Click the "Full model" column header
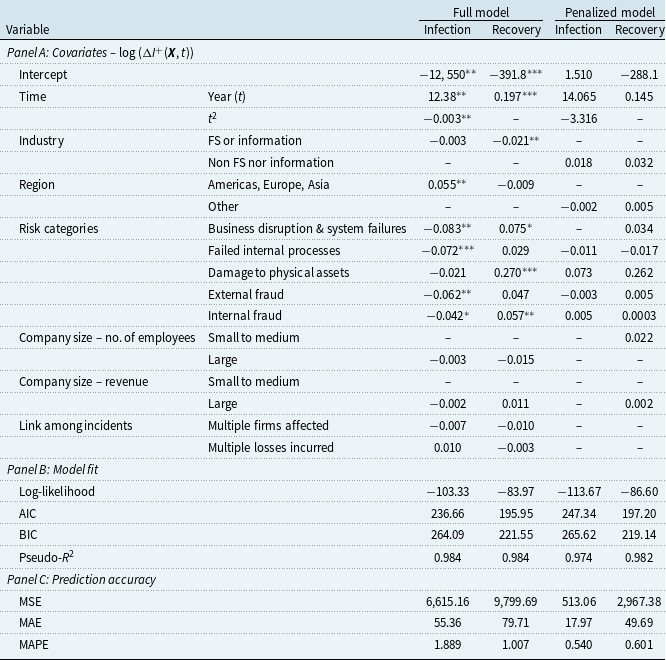Screen dimensions: 666x660 pos(481,12)
